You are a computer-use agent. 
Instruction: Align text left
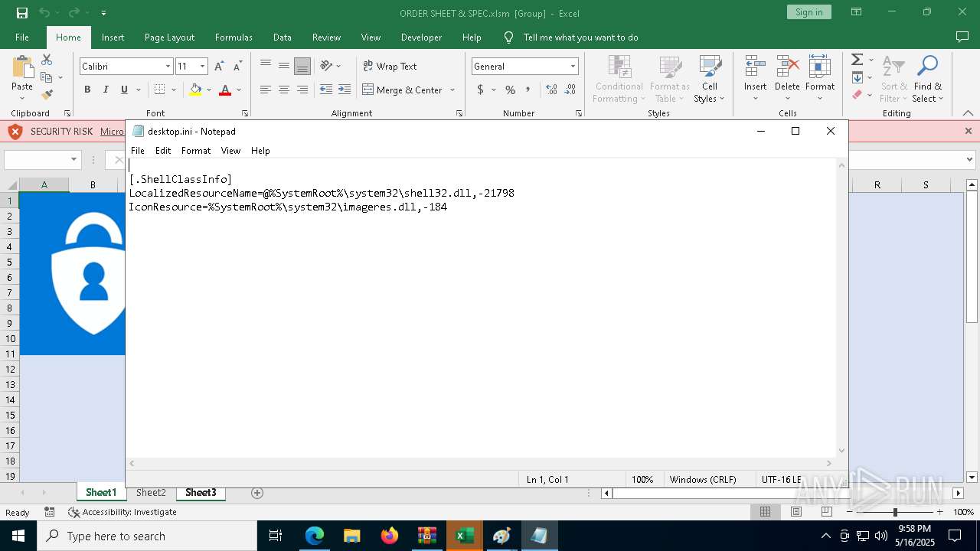pos(266,90)
